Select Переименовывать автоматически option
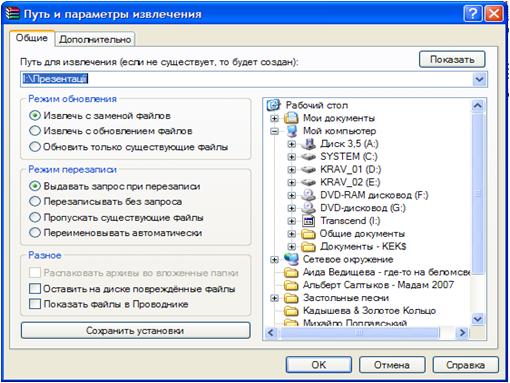Screen dimensions: 510x383 tap(116, 233)
